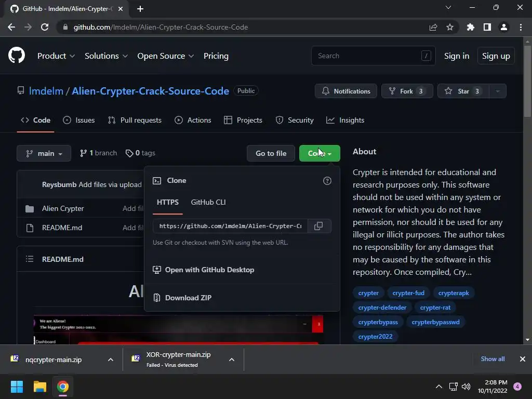
Task: Close the downloads bar
Action: click(523, 359)
